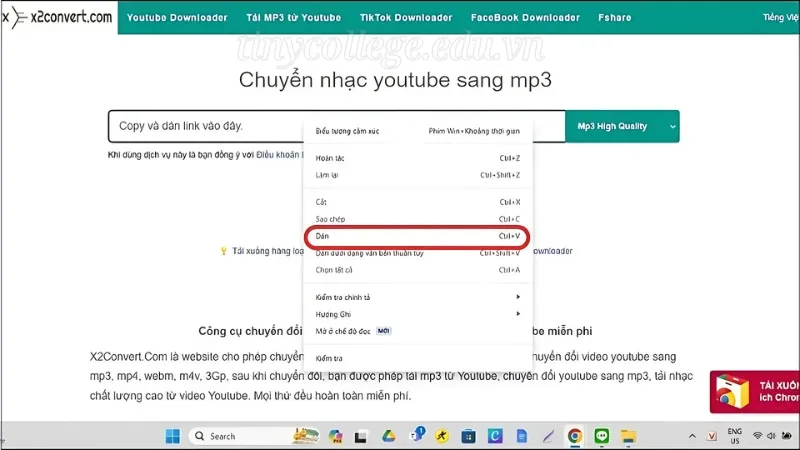Open Microsoft Teams taskbar icon
800x450 pixels.
click(417, 435)
